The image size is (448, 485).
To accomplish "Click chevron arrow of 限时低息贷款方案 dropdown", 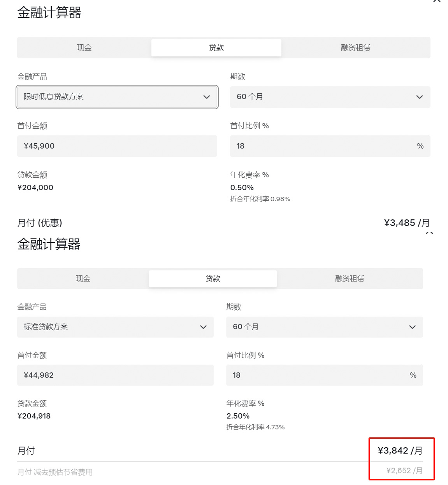I will click(207, 97).
